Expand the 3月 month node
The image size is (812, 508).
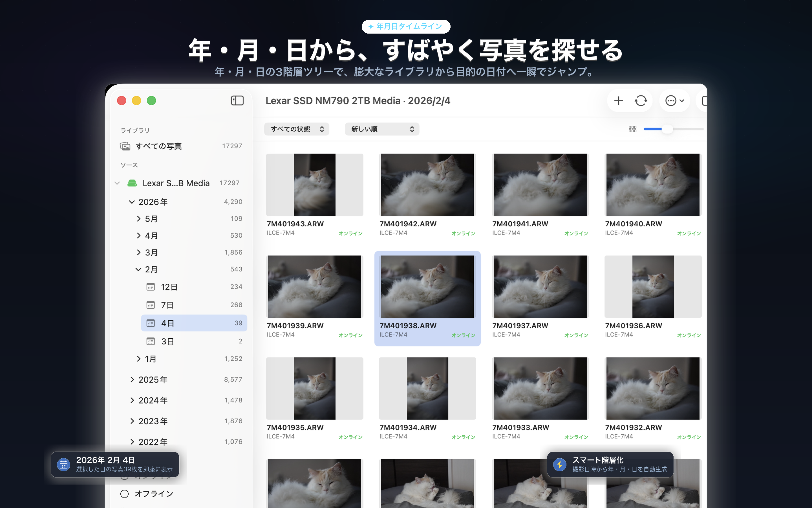click(x=139, y=252)
